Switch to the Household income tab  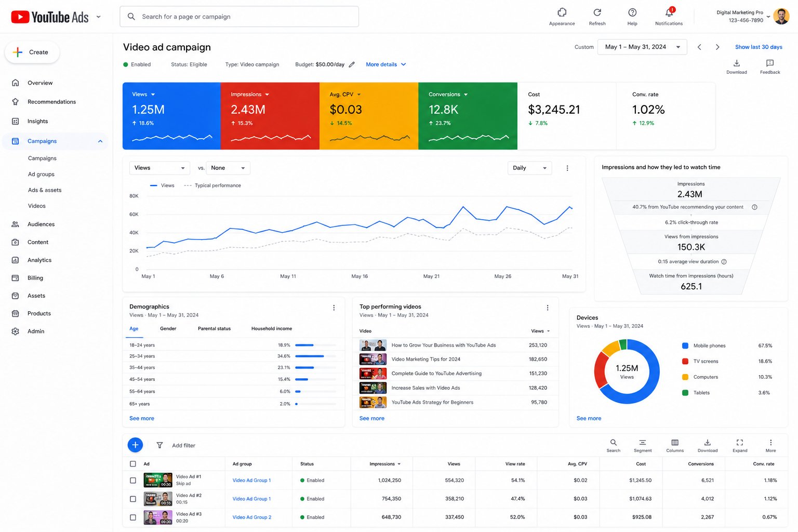pyautogui.click(x=272, y=328)
